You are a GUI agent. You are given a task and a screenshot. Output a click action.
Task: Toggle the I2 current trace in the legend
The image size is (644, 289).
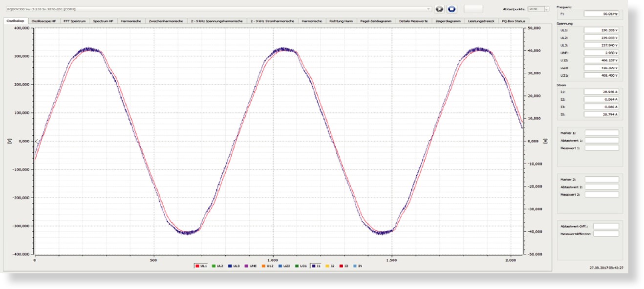[x=331, y=266]
